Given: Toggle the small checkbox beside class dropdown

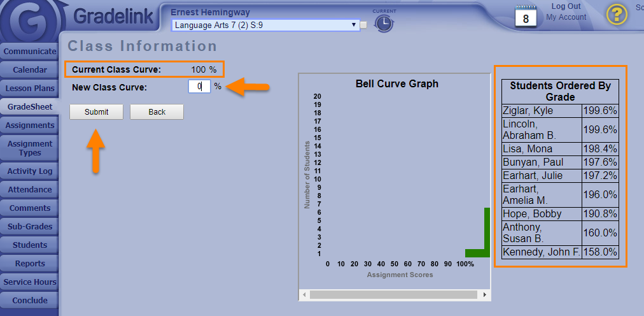Looking at the screenshot, I should [364, 25].
